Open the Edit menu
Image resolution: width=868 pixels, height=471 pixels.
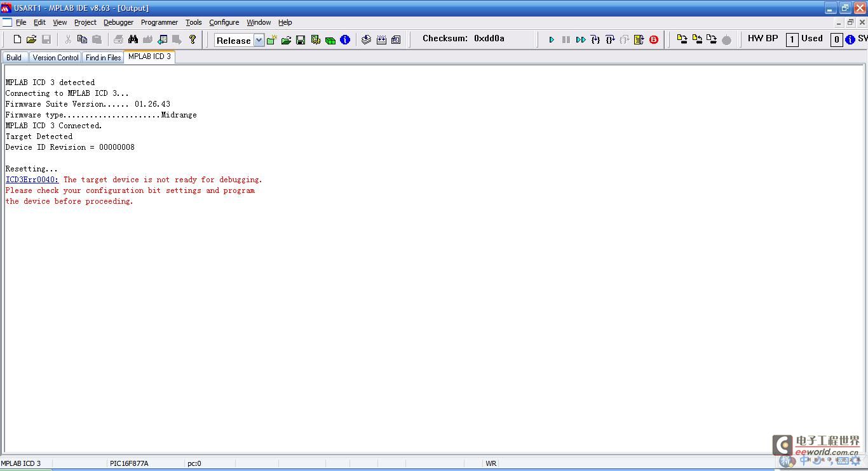tap(39, 22)
